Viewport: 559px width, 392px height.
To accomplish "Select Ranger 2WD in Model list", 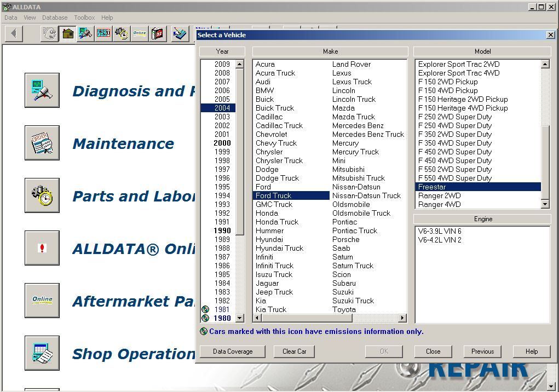I will tap(439, 195).
